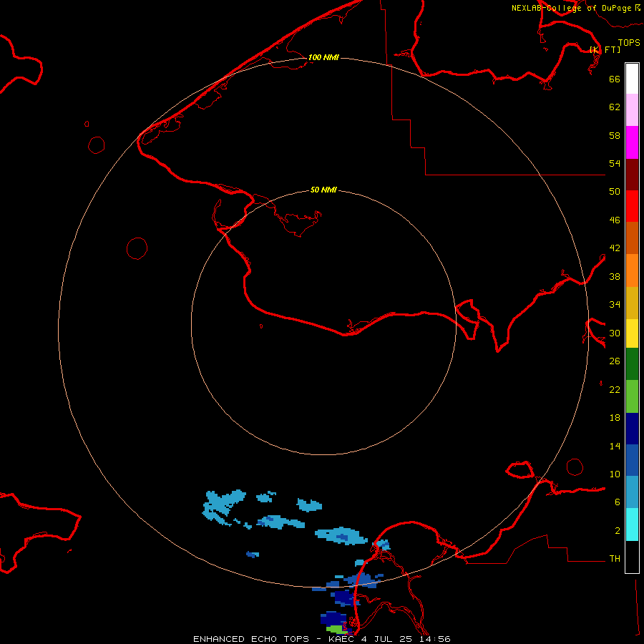Click the magenta color legend swatch

point(632,142)
